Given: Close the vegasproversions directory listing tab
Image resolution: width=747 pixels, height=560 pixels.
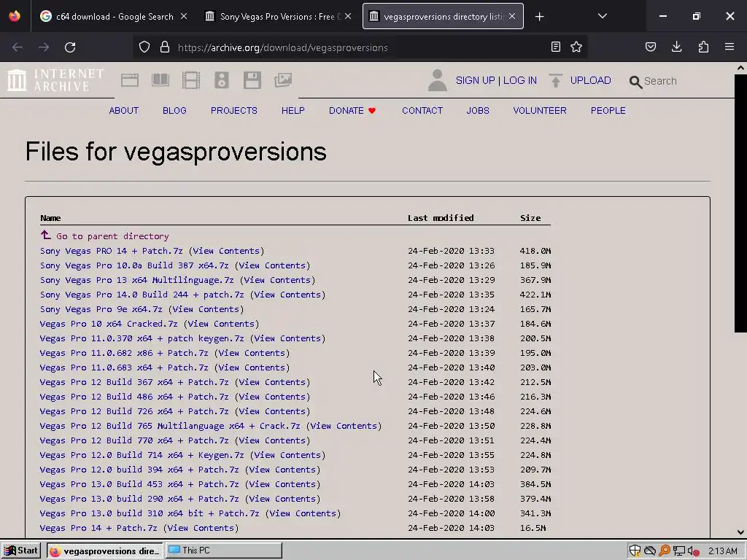Looking at the screenshot, I should coord(512,17).
